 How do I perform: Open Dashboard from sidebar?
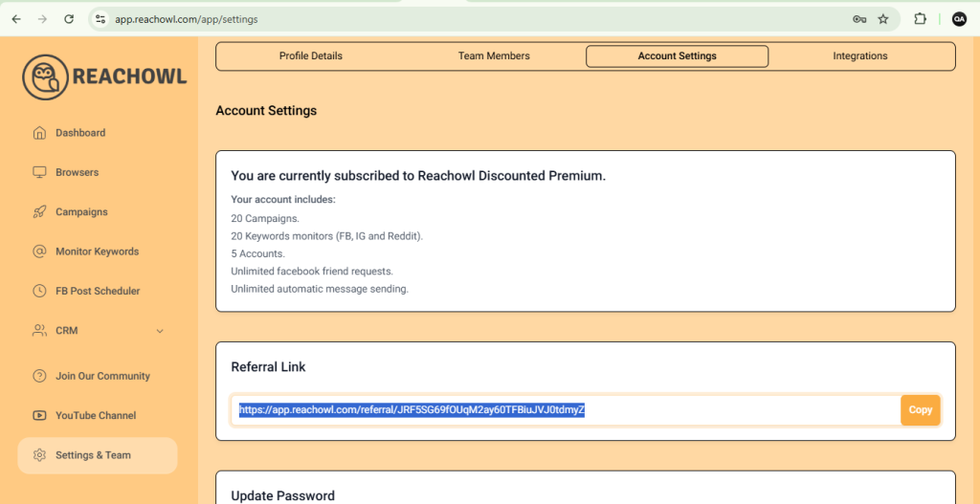[x=98, y=133]
